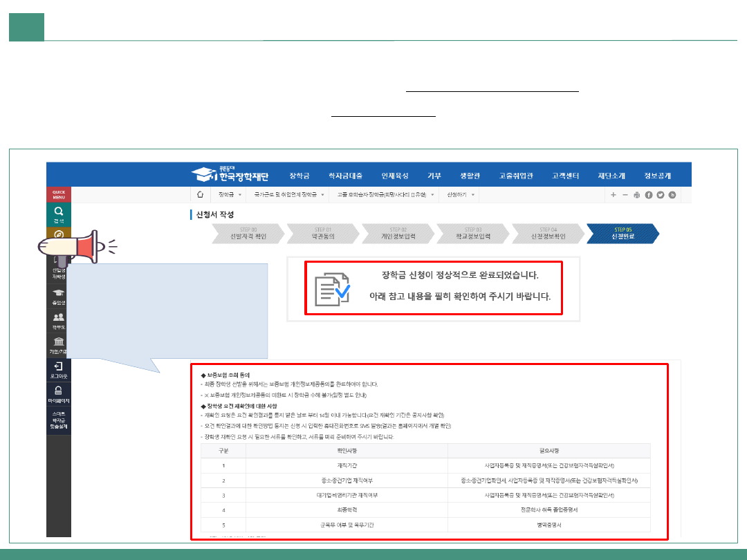Screen dimensions: 747x560
Task: Select the parents (학부모) sidebar icon
Action: (59, 320)
